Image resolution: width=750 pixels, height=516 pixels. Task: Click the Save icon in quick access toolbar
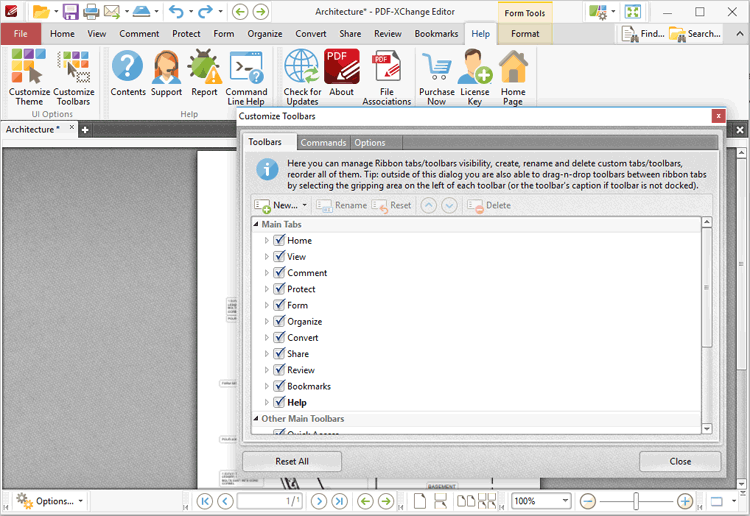tap(70, 11)
